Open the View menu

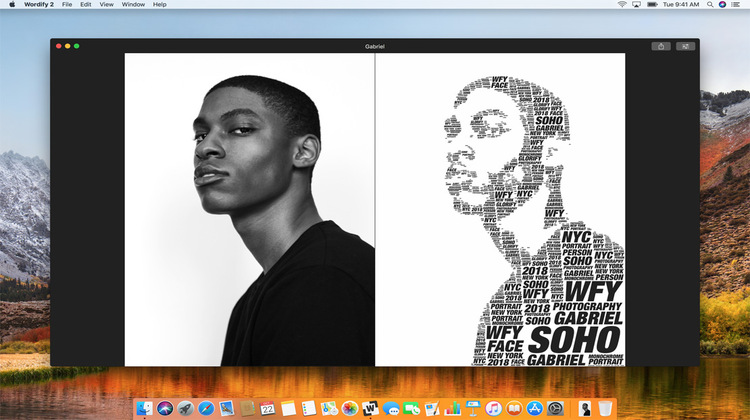pyautogui.click(x=106, y=4)
